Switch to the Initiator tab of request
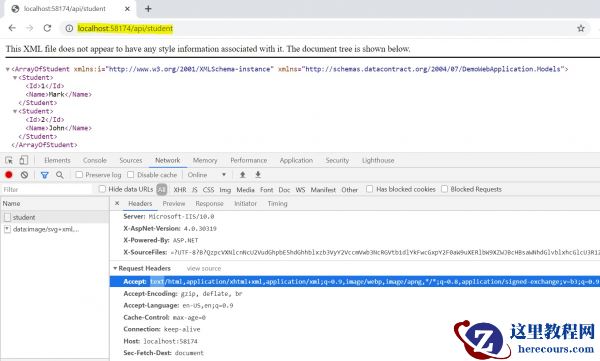Screen dimensions: 600x361 click(246, 204)
